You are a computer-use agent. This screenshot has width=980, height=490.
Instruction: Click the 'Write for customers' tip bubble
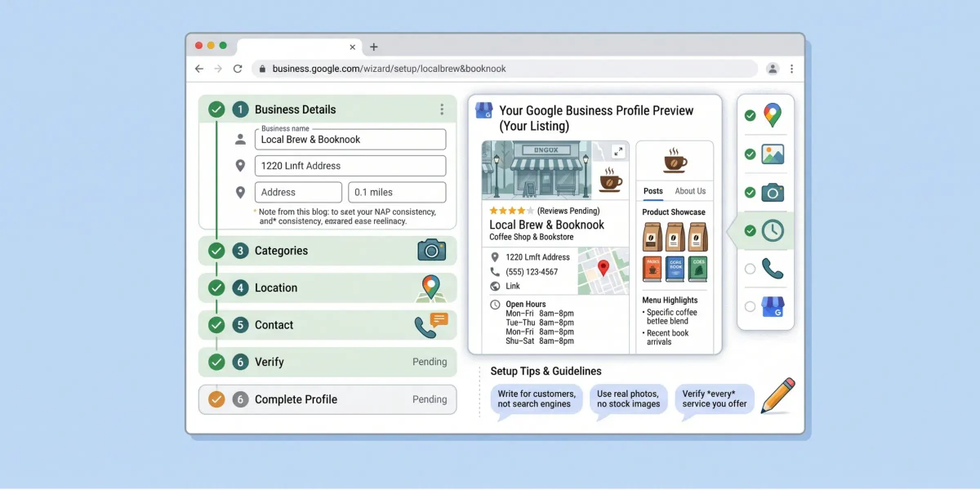[x=537, y=400]
